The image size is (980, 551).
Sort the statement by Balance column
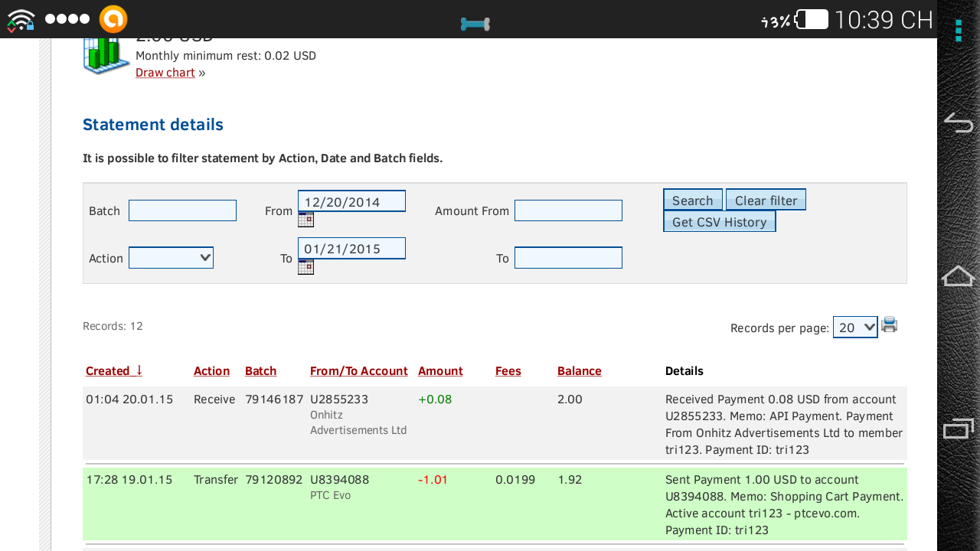pyautogui.click(x=579, y=371)
